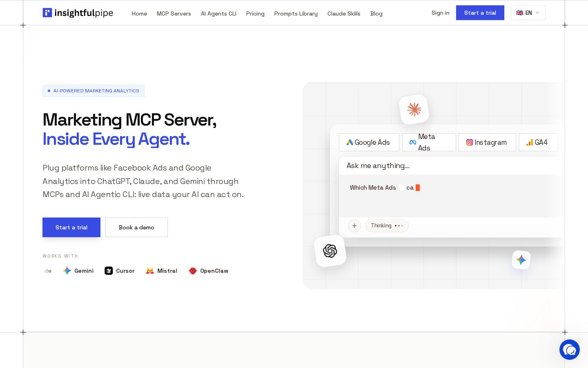The height and width of the screenshot is (368, 588).
Task: Click the Claude asterisk icon tile
Action: (414, 109)
